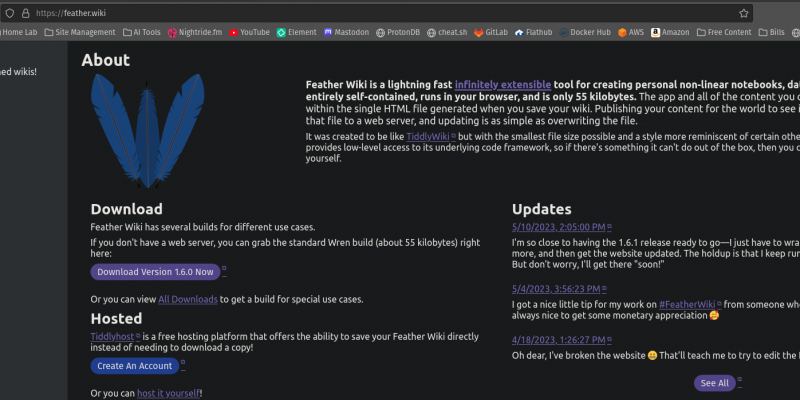The image size is (800, 400).
Task: Open the ProtonDB bookmark
Action: pos(398,32)
